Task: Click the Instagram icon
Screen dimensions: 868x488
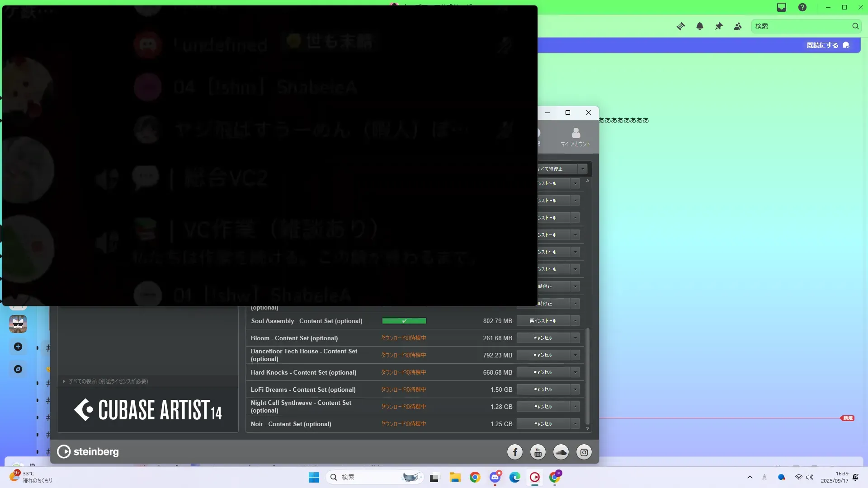Action: (x=584, y=452)
